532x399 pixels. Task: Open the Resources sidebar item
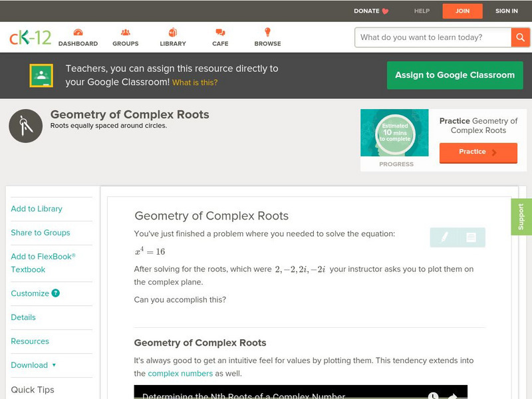[30, 341]
